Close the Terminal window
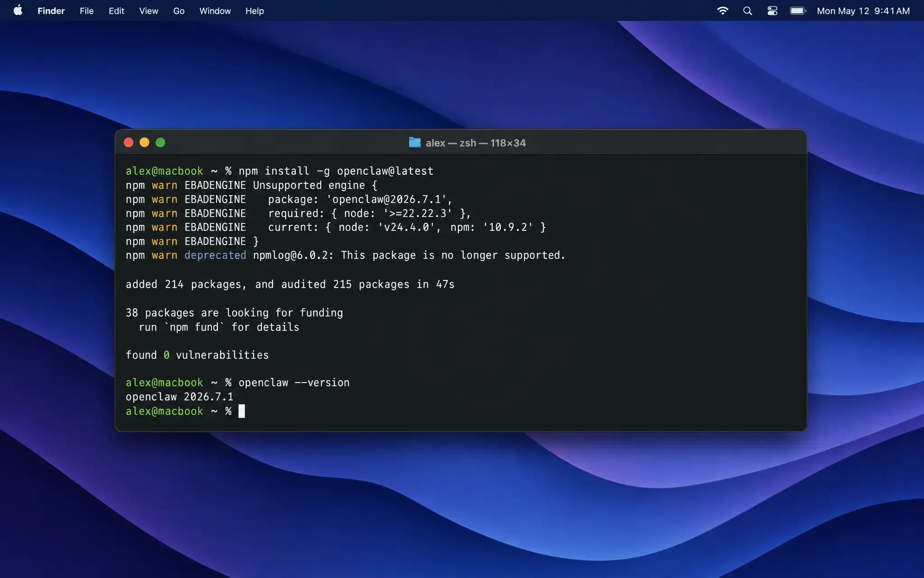The height and width of the screenshot is (578, 924). tap(129, 143)
